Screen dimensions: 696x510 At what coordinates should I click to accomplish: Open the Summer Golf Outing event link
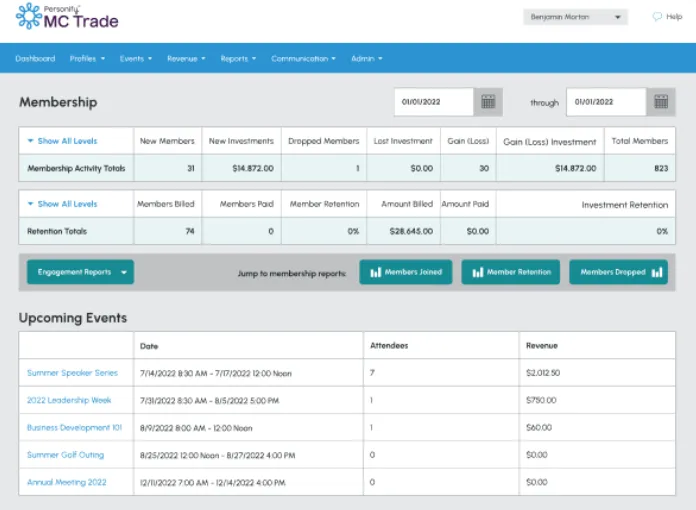pyautogui.click(x=65, y=455)
